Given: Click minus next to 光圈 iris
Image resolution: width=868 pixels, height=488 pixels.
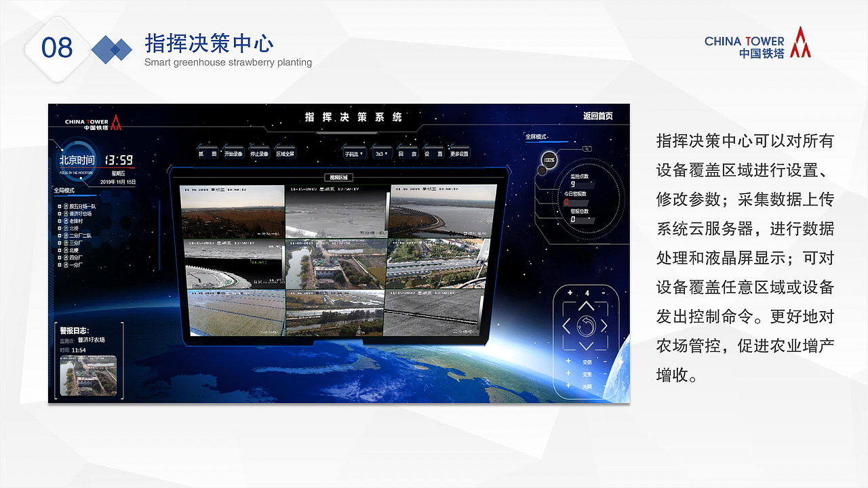Looking at the screenshot, I should point(605,386).
